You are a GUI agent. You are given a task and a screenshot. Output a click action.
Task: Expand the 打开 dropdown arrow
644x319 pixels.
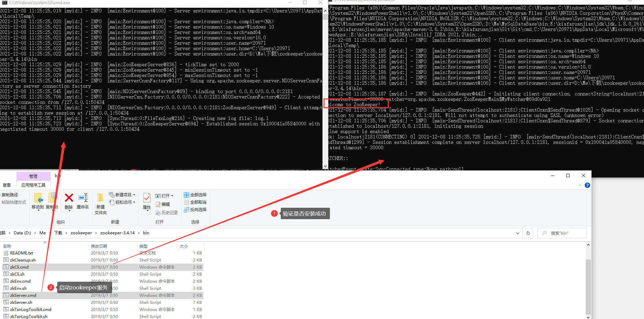[172, 195]
